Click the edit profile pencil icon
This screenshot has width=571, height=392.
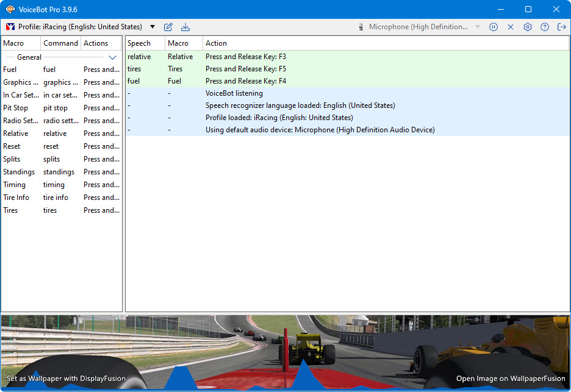[x=168, y=27]
